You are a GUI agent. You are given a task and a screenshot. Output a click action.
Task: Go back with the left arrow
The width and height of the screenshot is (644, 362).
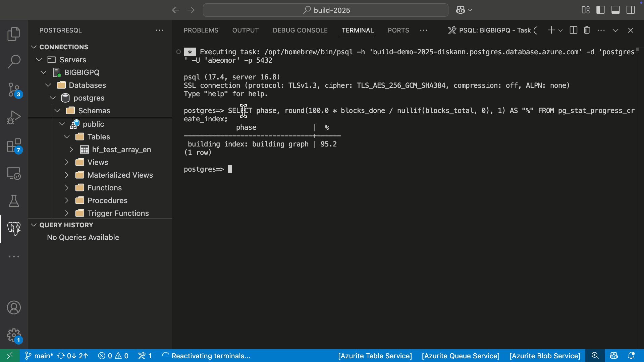[176, 10]
